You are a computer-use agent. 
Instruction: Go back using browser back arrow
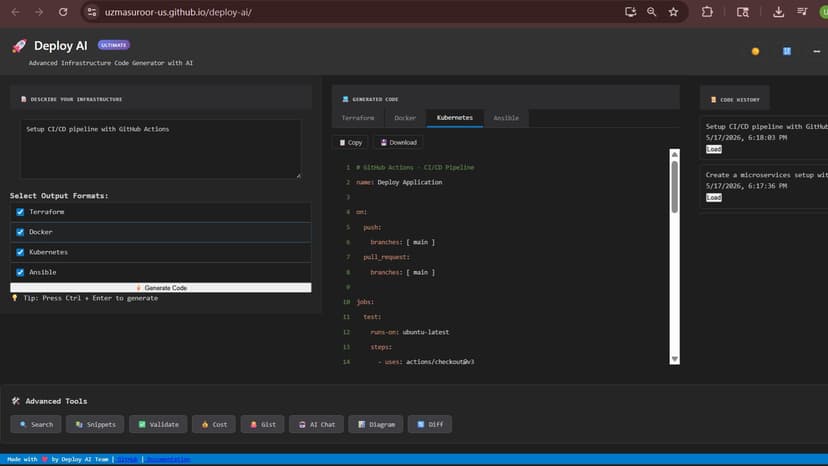(x=15, y=12)
